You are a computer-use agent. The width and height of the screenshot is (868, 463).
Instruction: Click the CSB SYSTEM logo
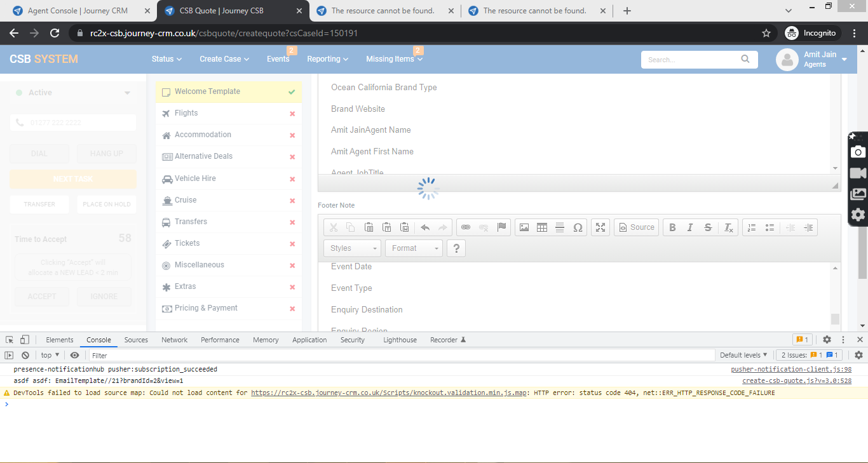pyautogui.click(x=44, y=59)
